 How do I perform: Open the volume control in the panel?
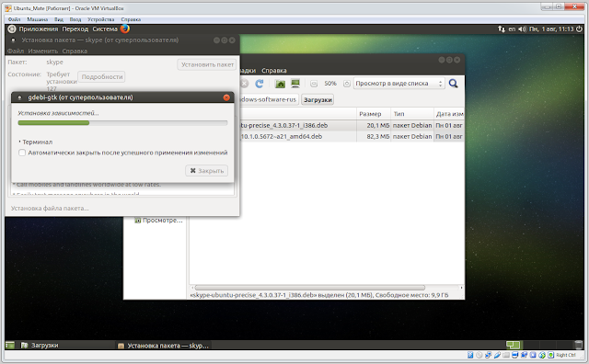[522, 28]
